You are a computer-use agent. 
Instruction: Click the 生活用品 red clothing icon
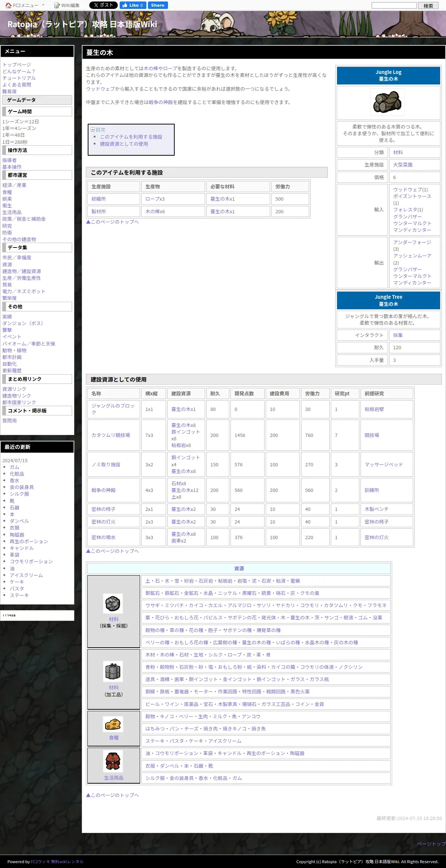click(113, 761)
